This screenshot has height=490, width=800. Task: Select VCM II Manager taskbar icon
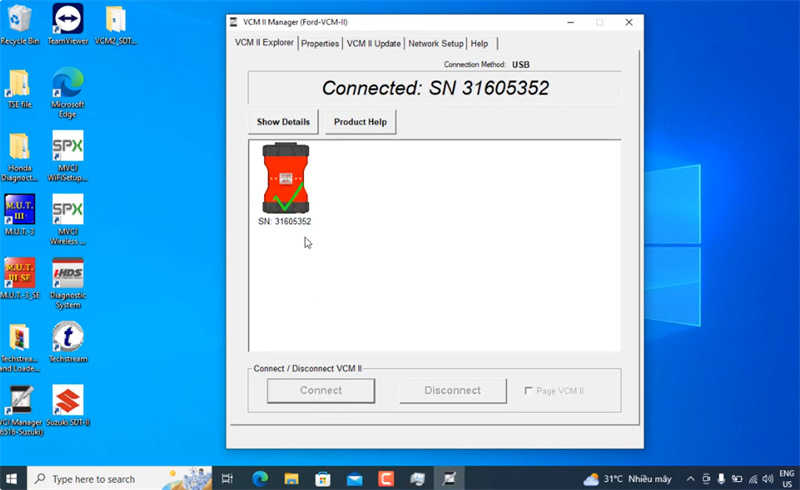coord(449,479)
